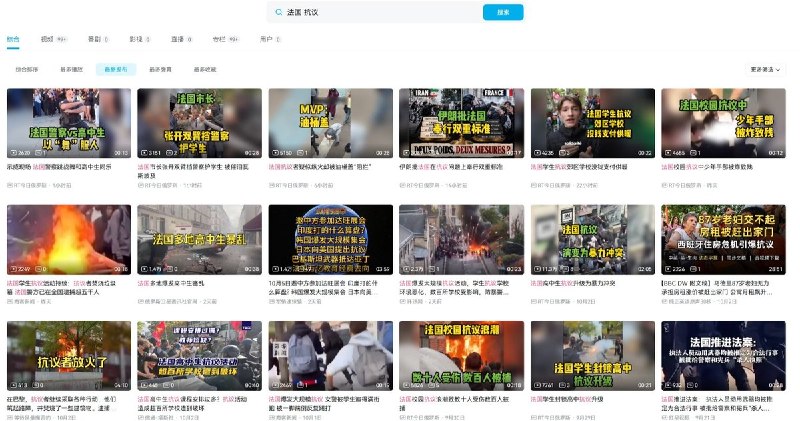The height and width of the screenshot is (421, 800).
Task: Click play-count icon on 法国推进法案 thumbnail
Action: pyautogui.click(x=669, y=385)
